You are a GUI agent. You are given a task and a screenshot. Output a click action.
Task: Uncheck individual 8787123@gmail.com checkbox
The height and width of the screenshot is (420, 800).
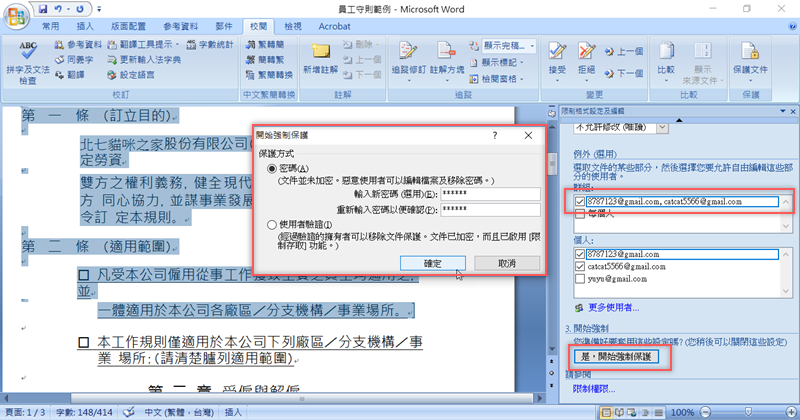point(580,254)
